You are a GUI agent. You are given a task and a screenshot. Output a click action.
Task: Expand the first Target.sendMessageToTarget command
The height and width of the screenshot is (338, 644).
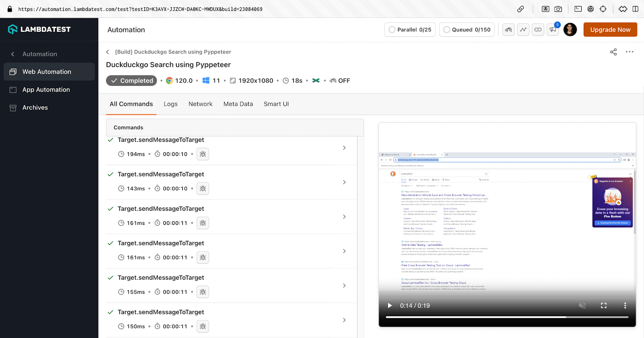pyautogui.click(x=344, y=148)
